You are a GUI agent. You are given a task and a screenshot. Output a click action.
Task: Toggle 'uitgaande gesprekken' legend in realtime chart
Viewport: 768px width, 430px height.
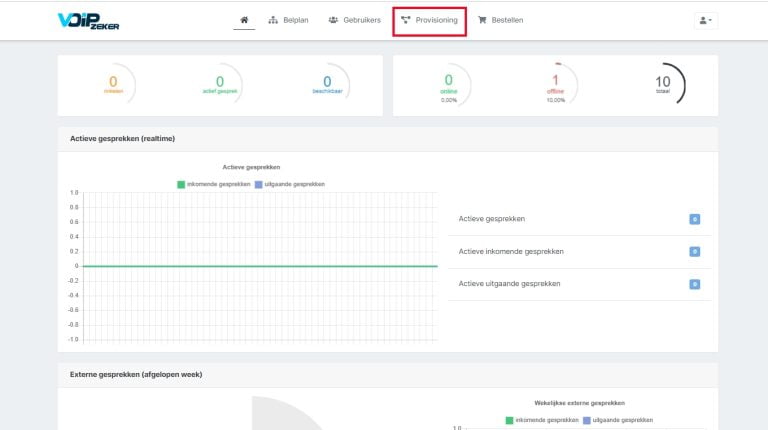(x=290, y=184)
